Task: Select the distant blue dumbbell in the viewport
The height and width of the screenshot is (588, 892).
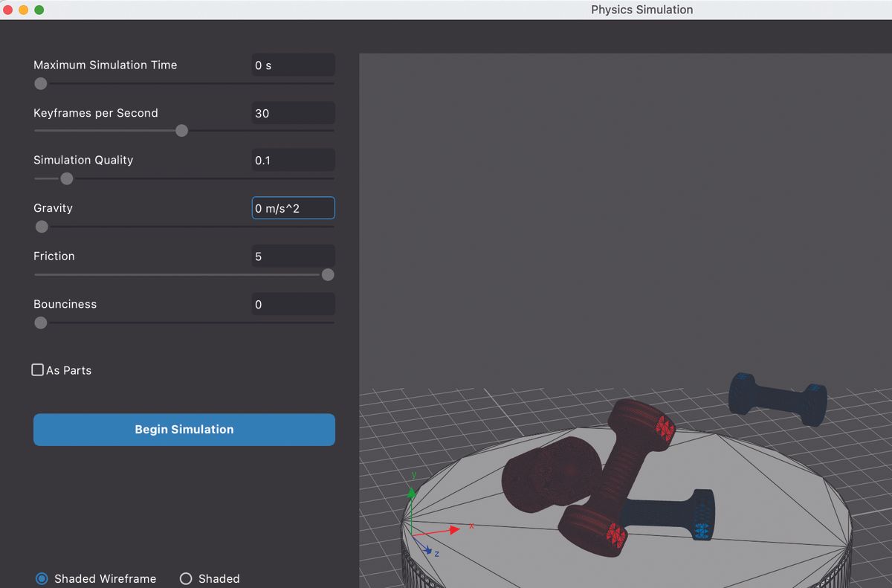Action: coord(777,398)
